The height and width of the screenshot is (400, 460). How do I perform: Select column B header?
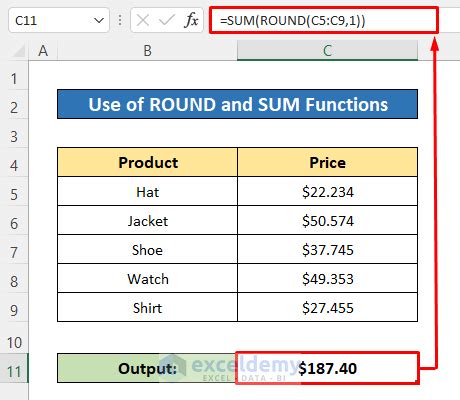tap(147, 51)
